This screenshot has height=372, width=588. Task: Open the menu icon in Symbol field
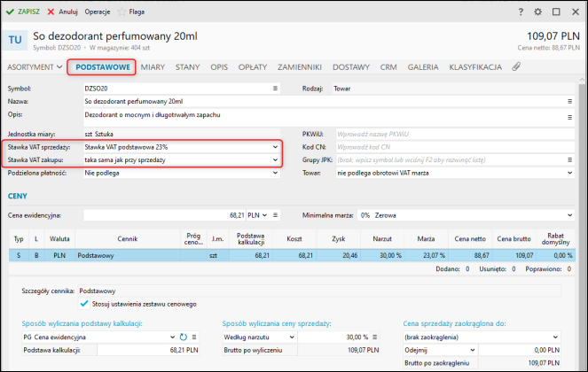pos(275,89)
